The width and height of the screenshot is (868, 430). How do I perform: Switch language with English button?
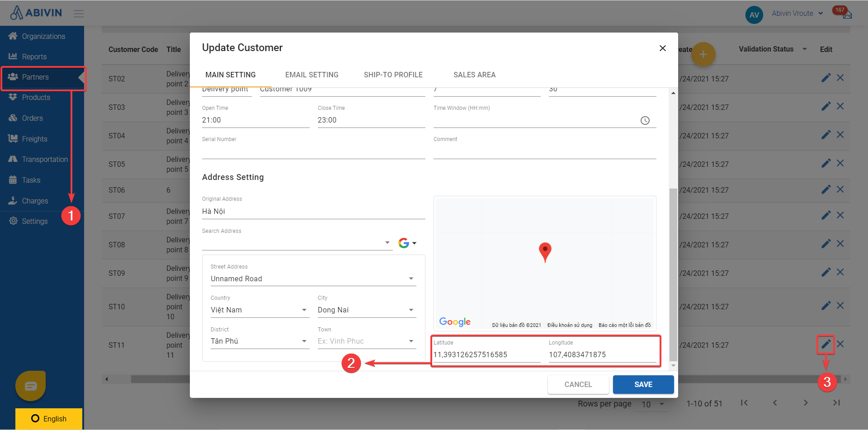click(49, 419)
